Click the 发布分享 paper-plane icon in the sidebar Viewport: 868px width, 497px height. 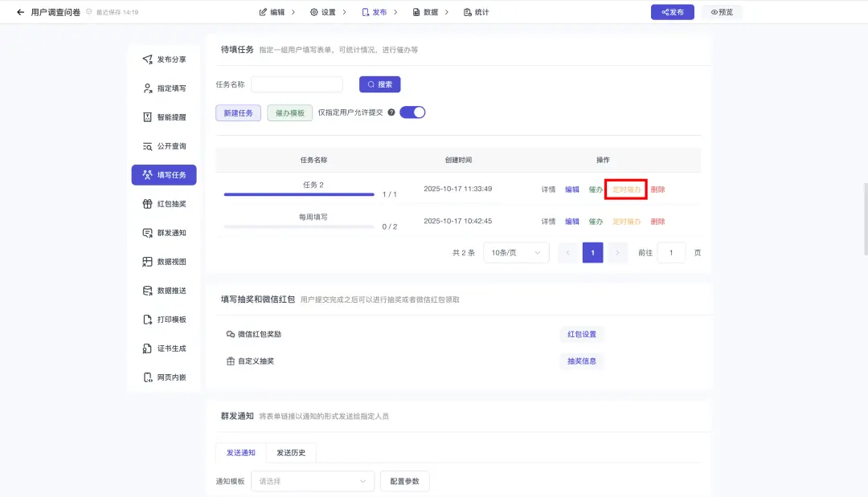[x=147, y=59]
